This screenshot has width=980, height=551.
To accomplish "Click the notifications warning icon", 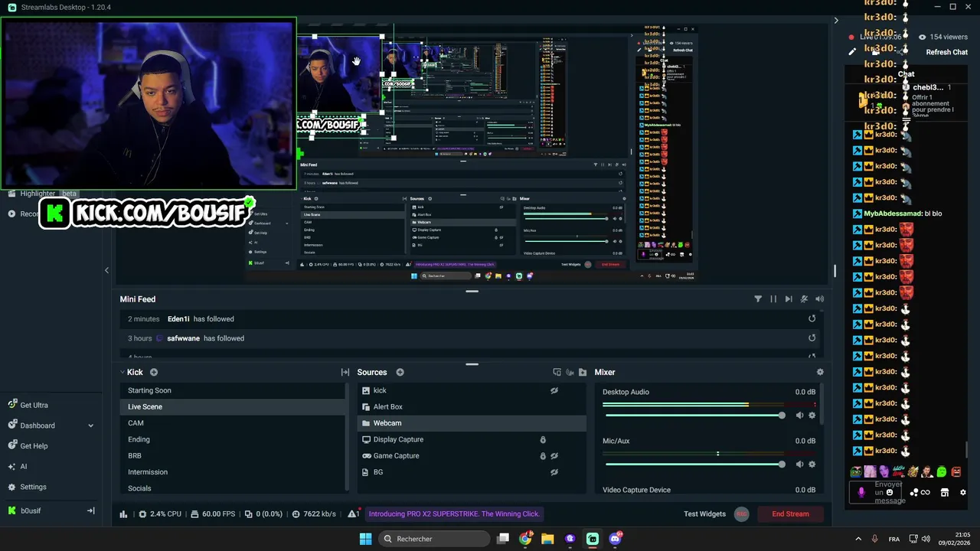I will pyautogui.click(x=354, y=514).
